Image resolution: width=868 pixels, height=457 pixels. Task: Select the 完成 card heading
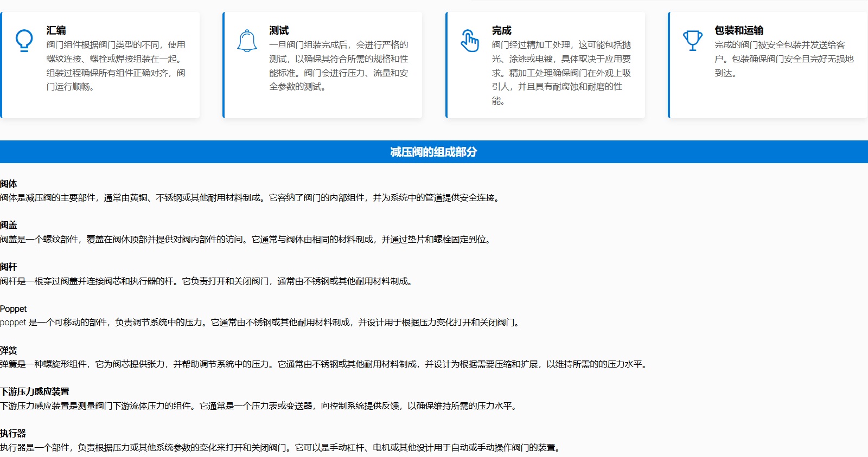(x=501, y=30)
